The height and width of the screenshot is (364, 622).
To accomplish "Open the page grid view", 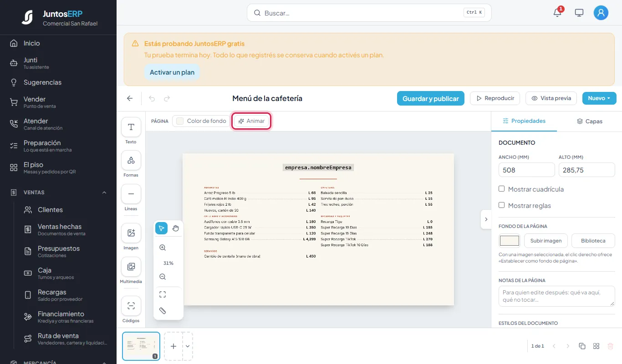I will click(x=596, y=346).
